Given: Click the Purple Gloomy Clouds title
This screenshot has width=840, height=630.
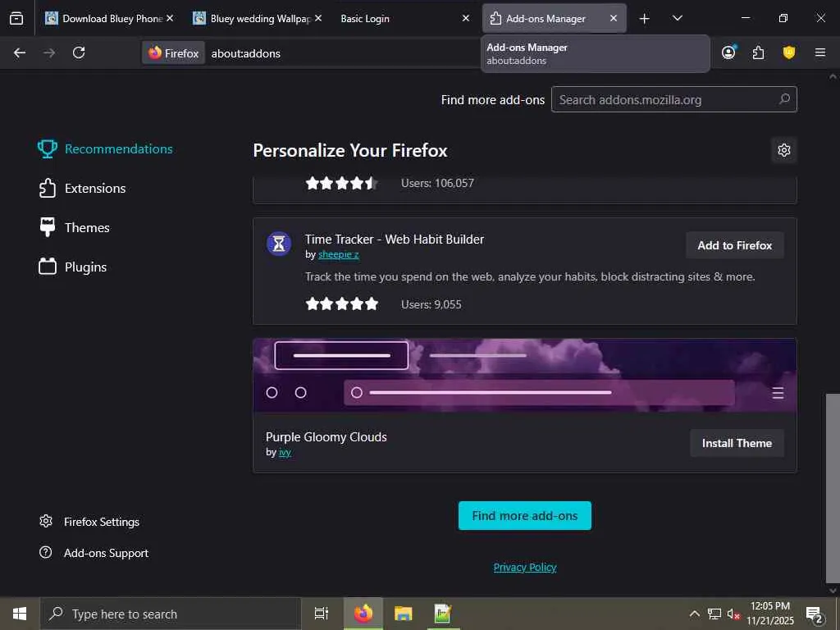Looking at the screenshot, I should pos(326,436).
